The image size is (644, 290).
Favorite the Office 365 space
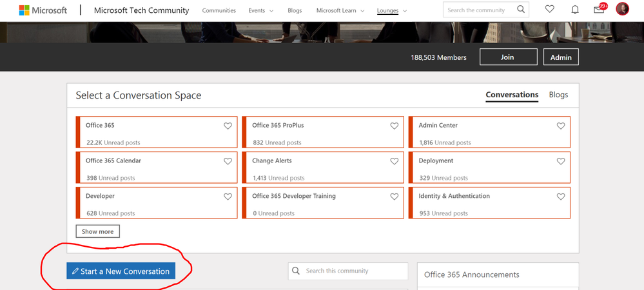coord(228,126)
